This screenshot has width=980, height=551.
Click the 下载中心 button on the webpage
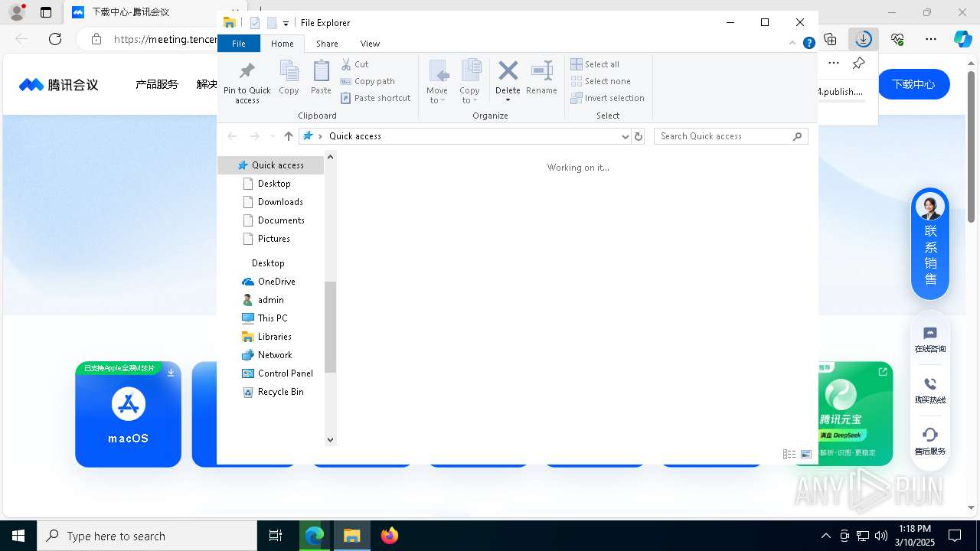click(913, 84)
